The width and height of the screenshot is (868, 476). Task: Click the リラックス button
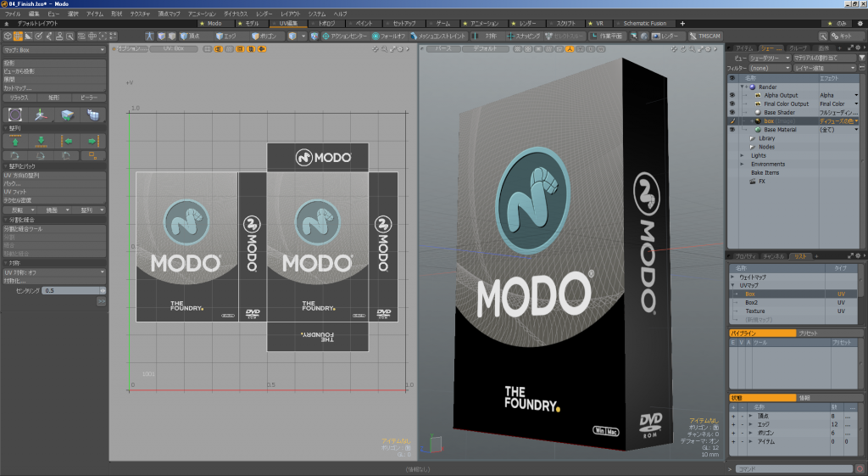[20, 98]
